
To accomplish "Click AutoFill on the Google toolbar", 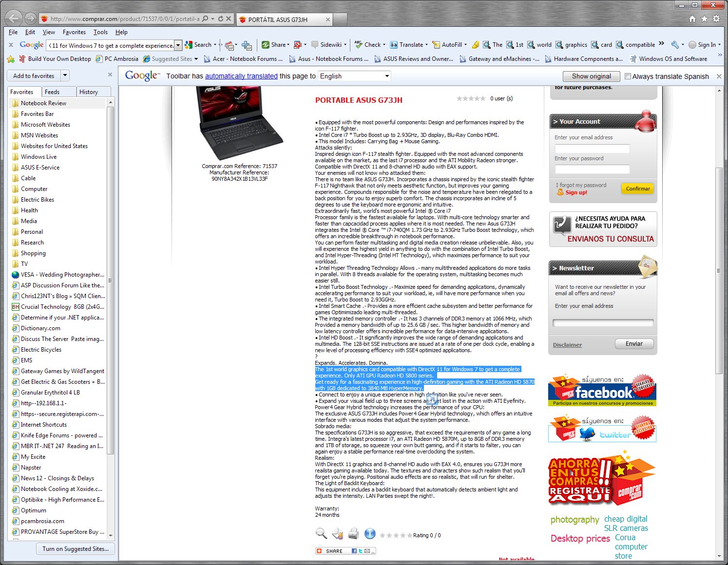I will (x=447, y=45).
